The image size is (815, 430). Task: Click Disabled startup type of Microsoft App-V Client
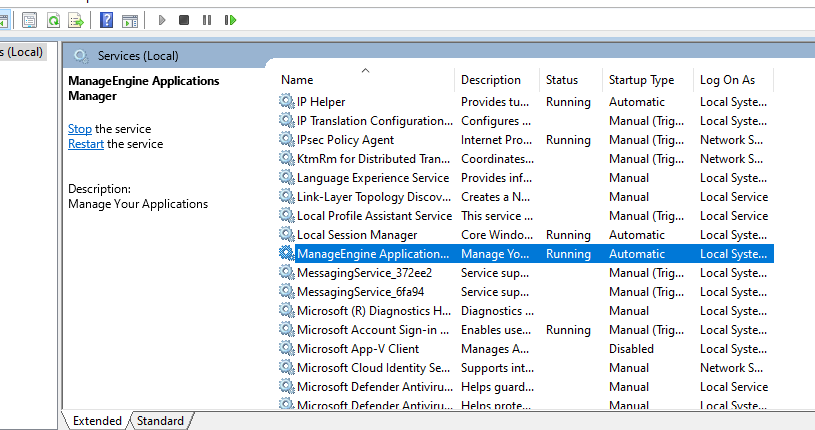coord(631,349)
